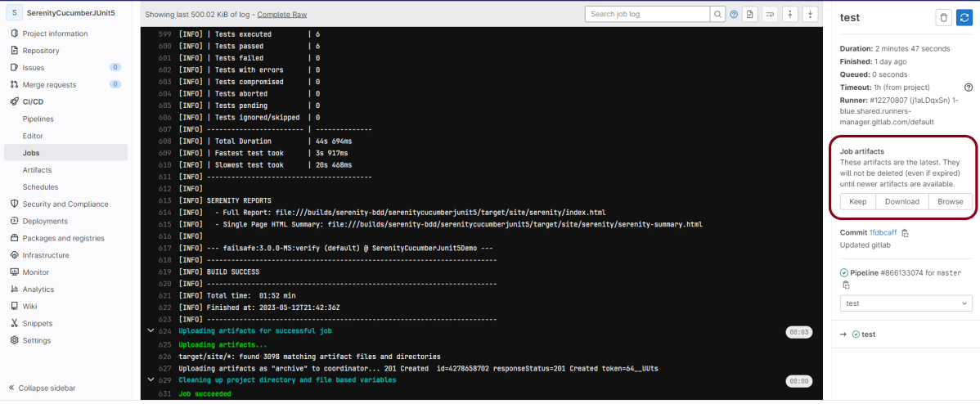The height and width of the screenshot is (404, 980).
Task: Toggle the log line-wrap icon button
Action: pos(770,15)
